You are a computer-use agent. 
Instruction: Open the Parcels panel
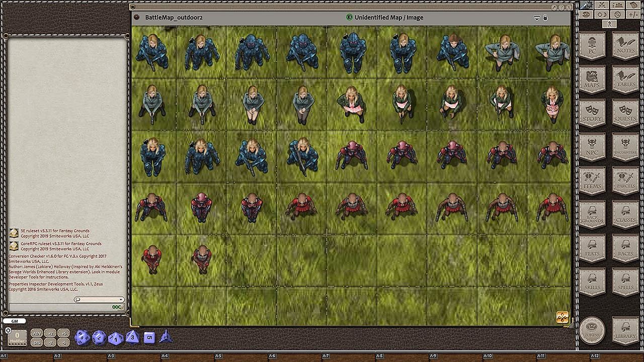pyautogui.click(x=625, y=180)
